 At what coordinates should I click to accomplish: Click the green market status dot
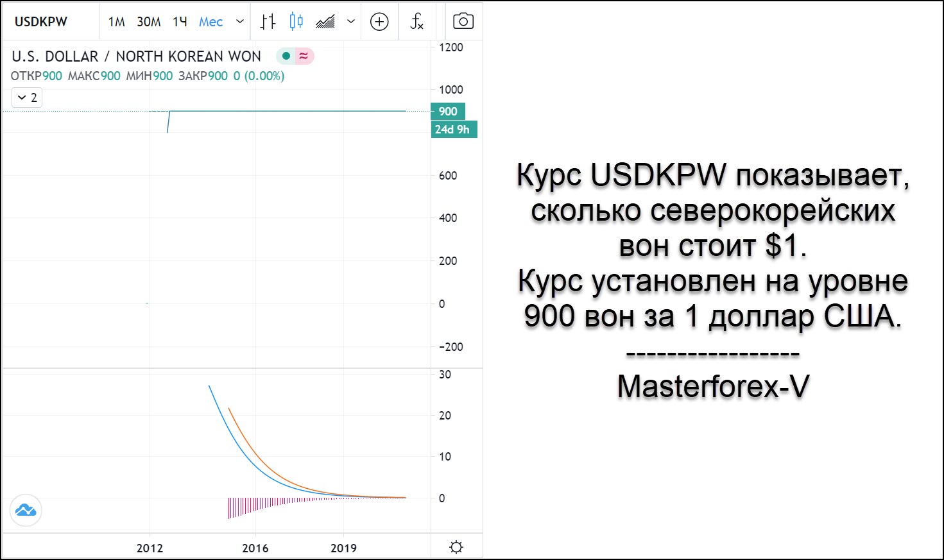coord(286,56)
